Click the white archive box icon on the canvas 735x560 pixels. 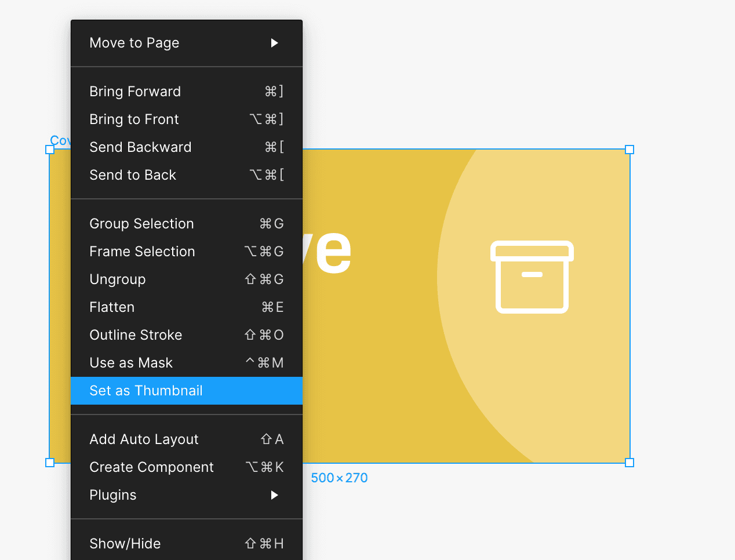click(532, 277)
